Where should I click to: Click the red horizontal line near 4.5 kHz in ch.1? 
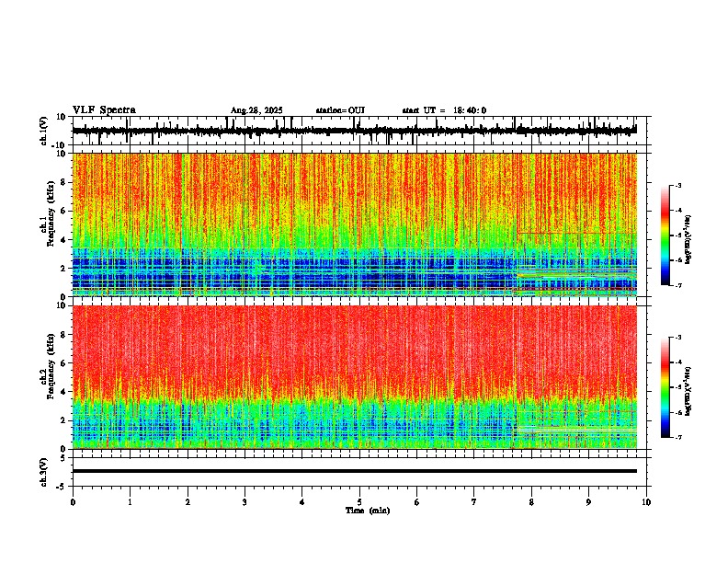click(576, 233)
